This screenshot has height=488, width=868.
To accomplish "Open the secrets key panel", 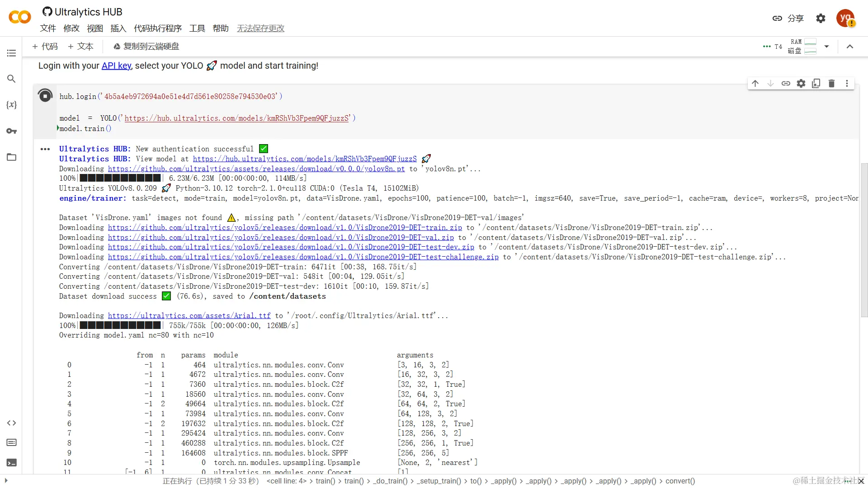I will [11, 131].
